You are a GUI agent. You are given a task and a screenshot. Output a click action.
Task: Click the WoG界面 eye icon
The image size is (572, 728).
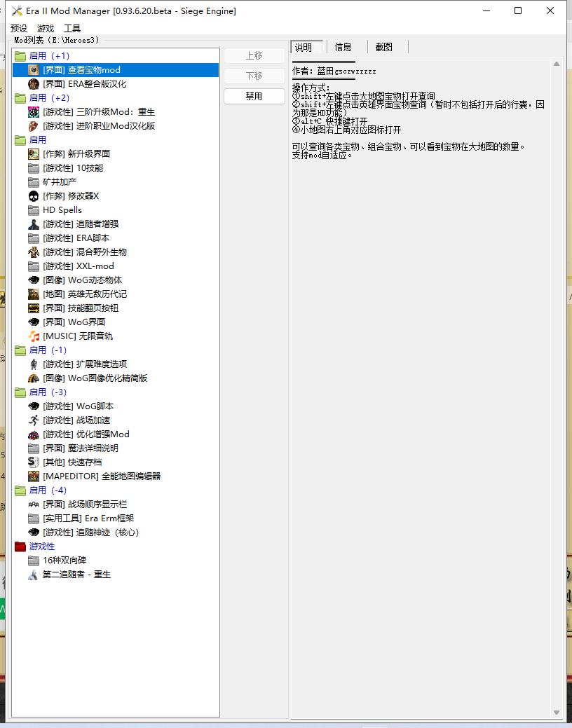[x=34, y=322]
